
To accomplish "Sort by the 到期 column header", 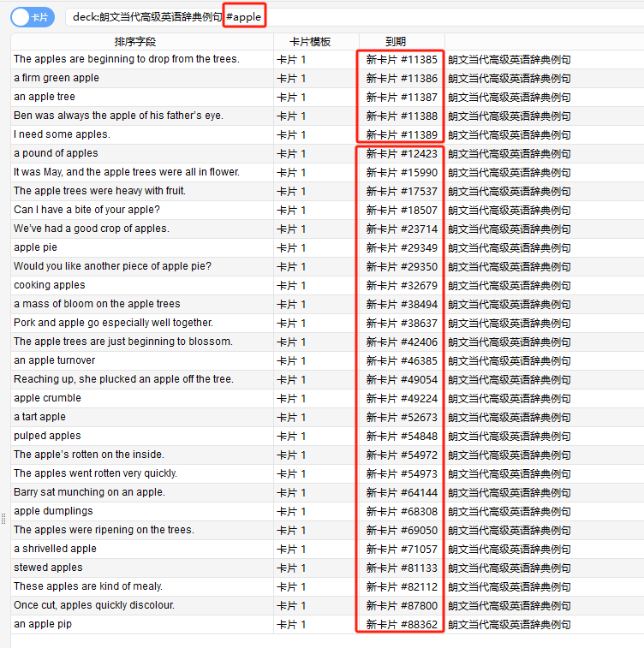I will (402, 41).
